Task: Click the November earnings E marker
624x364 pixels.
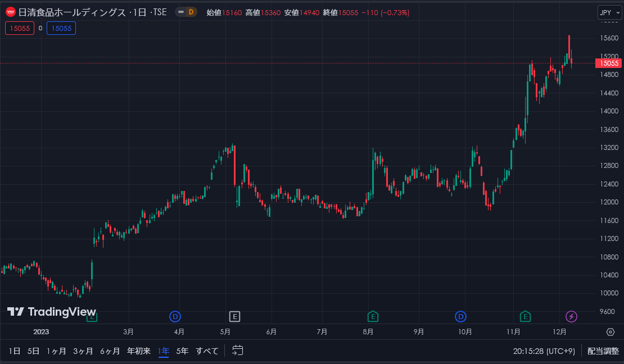Action: point(525,317)
